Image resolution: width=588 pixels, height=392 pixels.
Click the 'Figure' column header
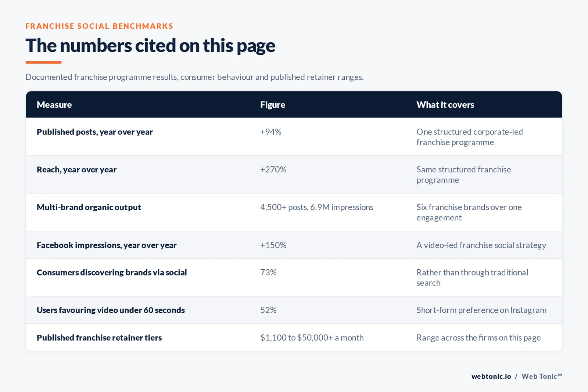pos(272,105)
